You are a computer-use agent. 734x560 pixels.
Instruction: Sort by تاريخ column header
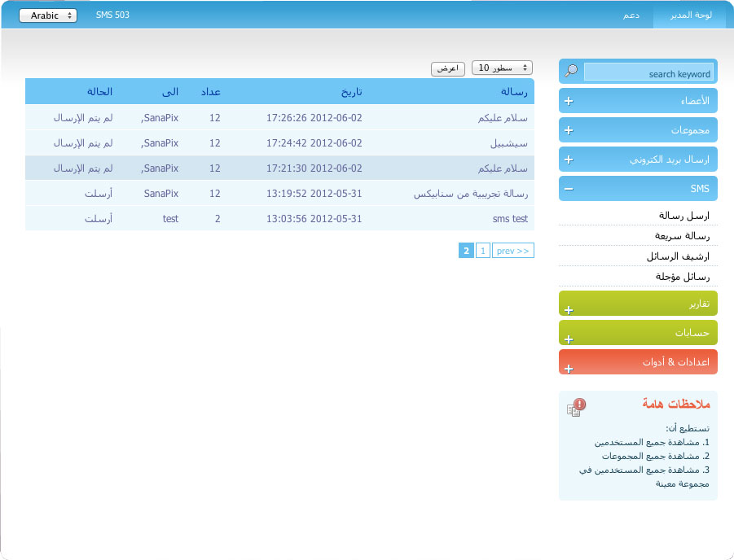(351, 91)
